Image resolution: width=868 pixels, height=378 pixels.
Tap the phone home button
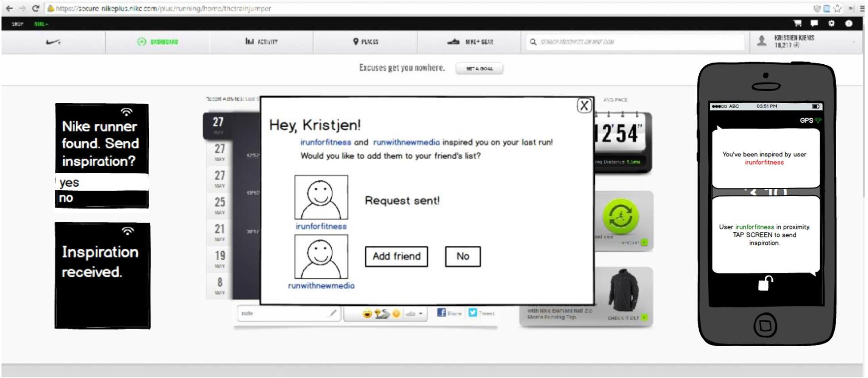coord(765,326)
